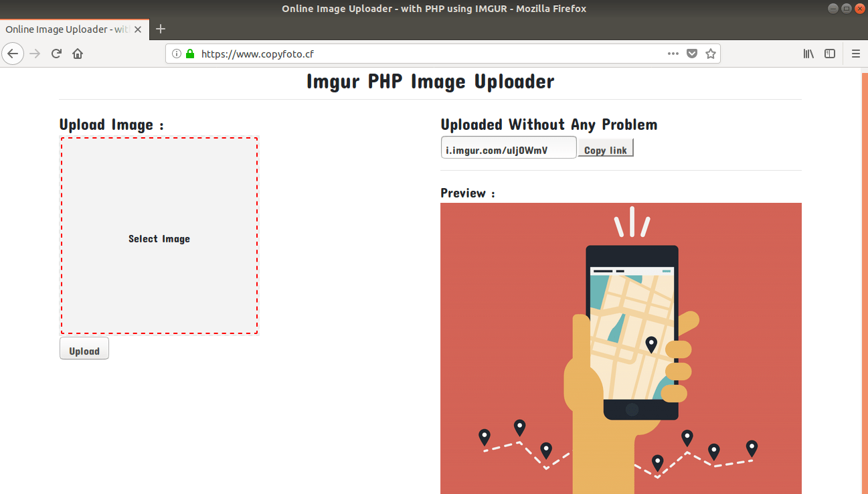This screenshot has height=494, width=868.
Task: Click the Select Image drop zone
Action: (x=159, y=236)
